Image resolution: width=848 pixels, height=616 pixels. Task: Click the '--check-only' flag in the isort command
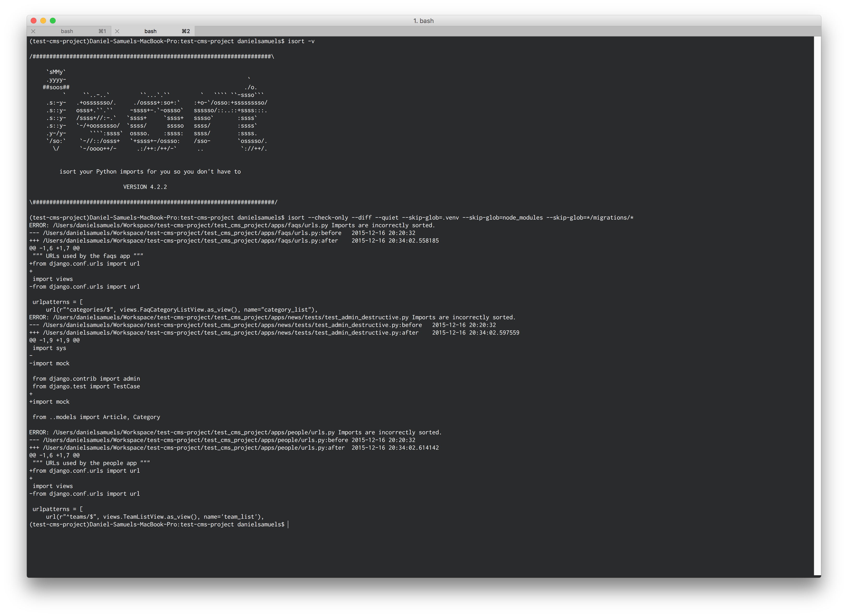click(328, 218)
